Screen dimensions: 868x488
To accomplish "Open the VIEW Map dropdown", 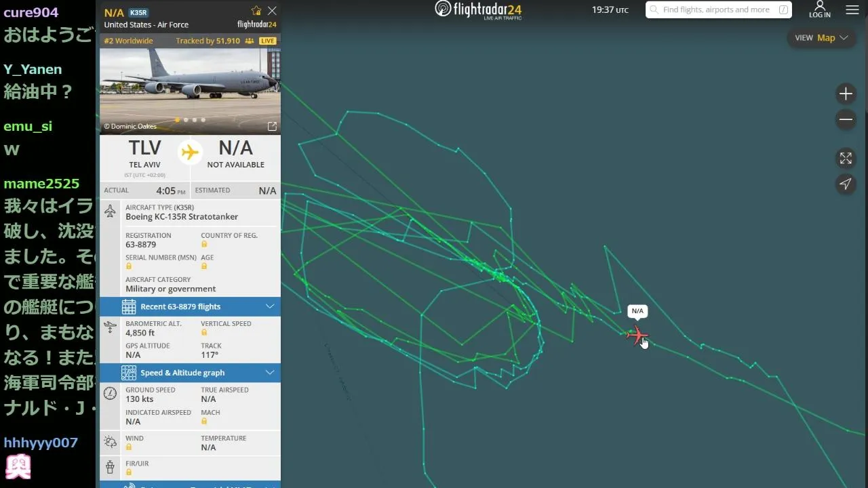I will click(x=821, y=38).
